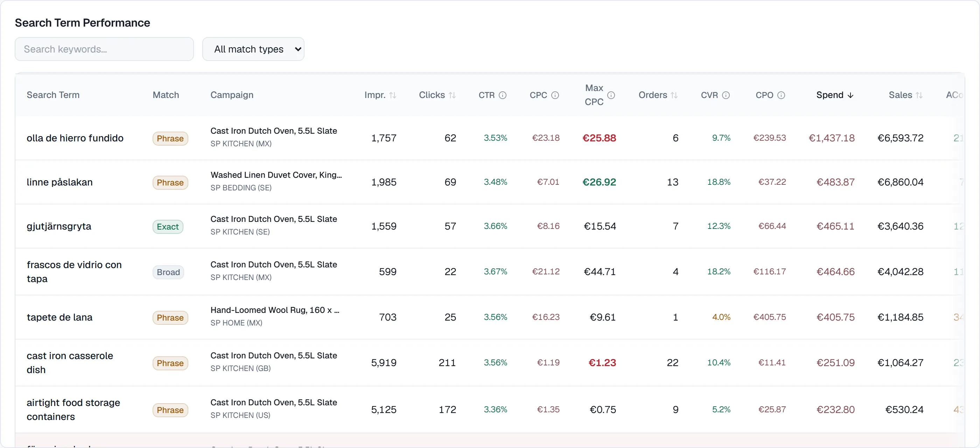
Task: Open Cast Iron Dutch Oven campaign in SP KITCHEN (SE)
Action: (274, 219)
